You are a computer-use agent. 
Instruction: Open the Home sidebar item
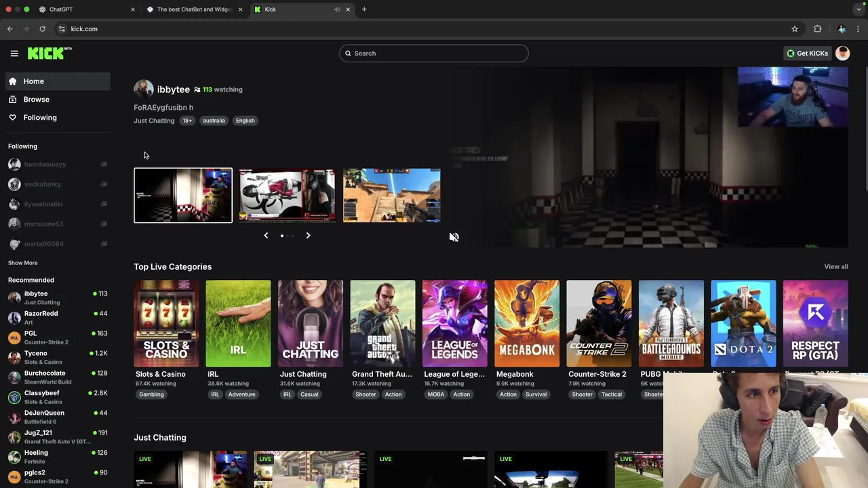click(x=57, y=81)
